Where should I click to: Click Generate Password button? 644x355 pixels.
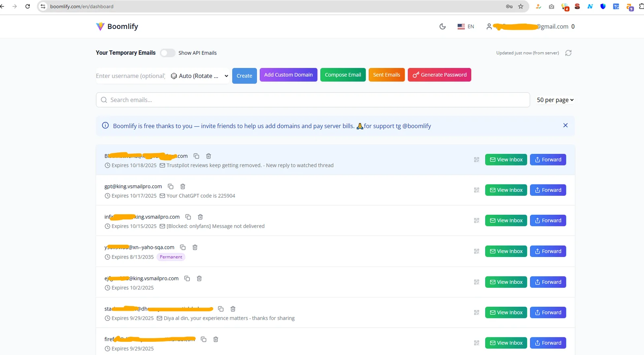tap(440, 75)
